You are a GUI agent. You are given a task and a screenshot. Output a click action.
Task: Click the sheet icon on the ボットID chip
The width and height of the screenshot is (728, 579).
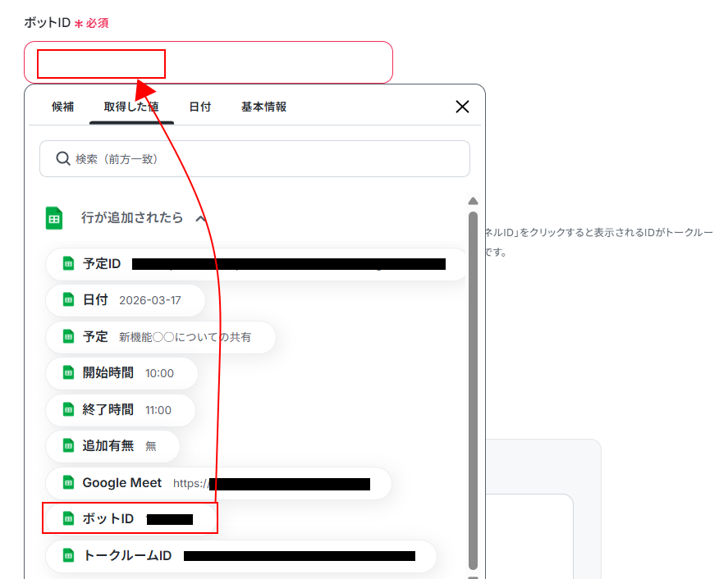pos(68,518)
